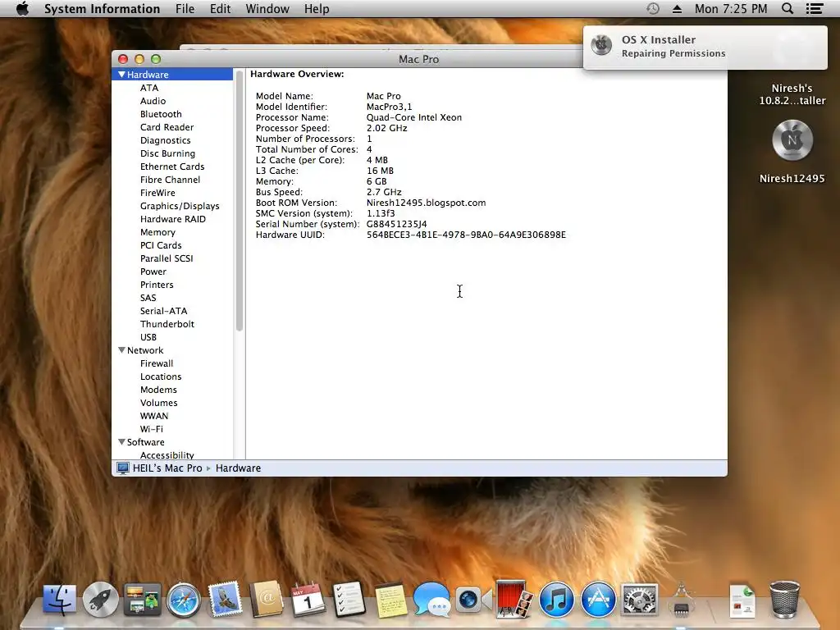Select Wi-Fi under Network
The width and height of the screenshot is (840, 630).
click(x=152, y=429)
